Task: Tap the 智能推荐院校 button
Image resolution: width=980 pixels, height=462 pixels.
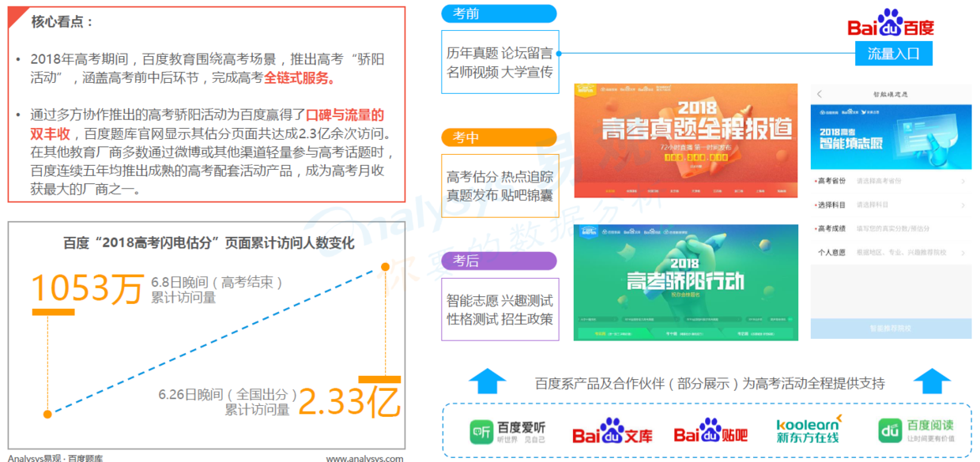Action: click(x=891, y=329)
